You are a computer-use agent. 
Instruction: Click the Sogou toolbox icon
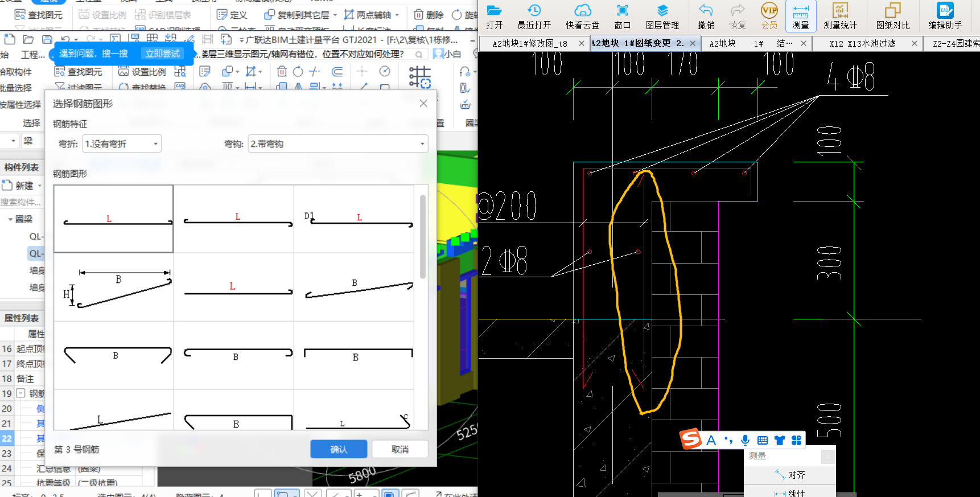[x=796, y=440]
